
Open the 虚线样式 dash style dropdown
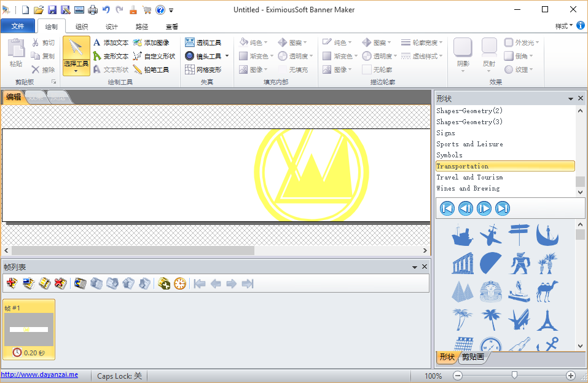422,56
